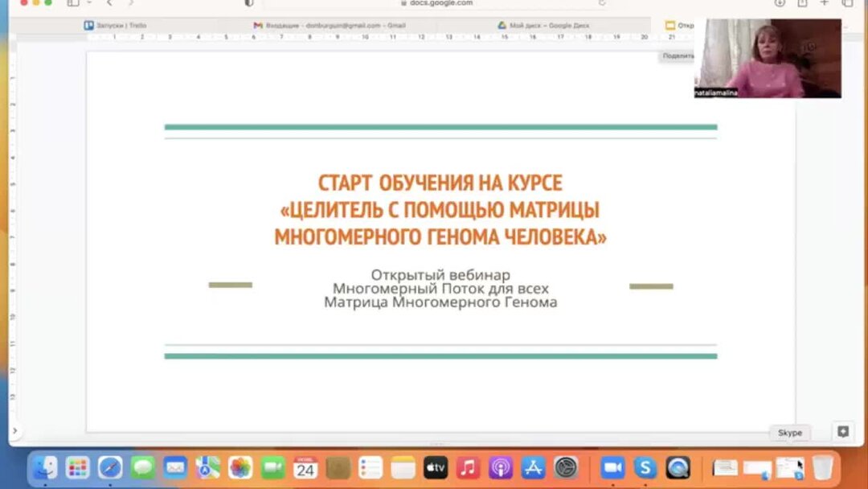Open Launchpad from the Dock
Viewport: 868px width, 489px height.
point(77,466)
